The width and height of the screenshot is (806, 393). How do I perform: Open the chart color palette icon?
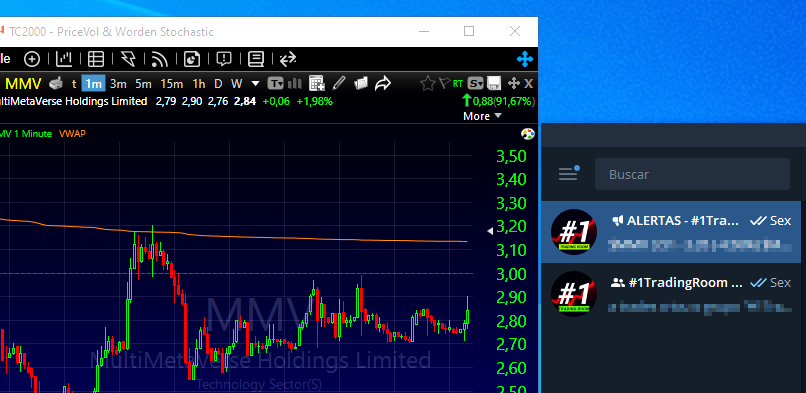527,134
